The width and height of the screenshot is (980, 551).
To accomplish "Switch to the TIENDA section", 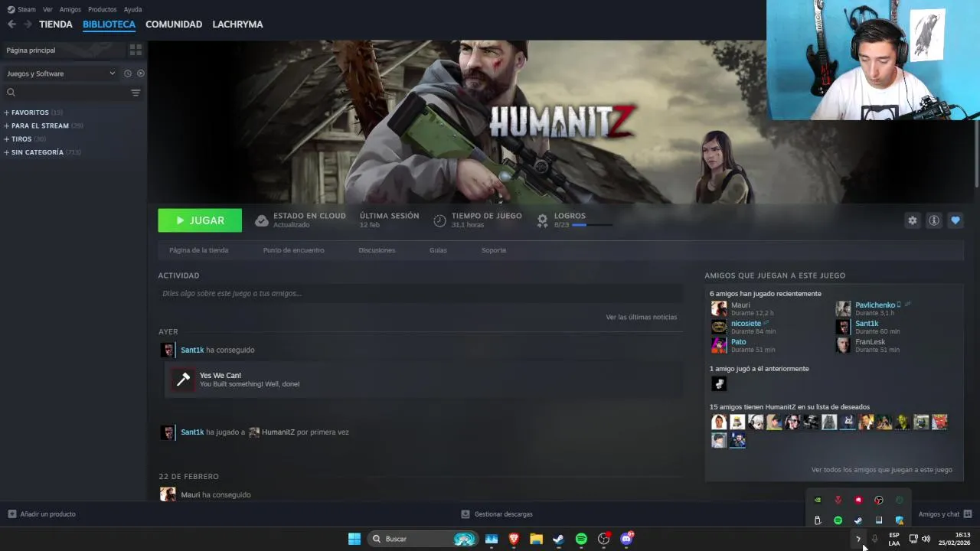I will pyautogui.click(x=56, y=24).
